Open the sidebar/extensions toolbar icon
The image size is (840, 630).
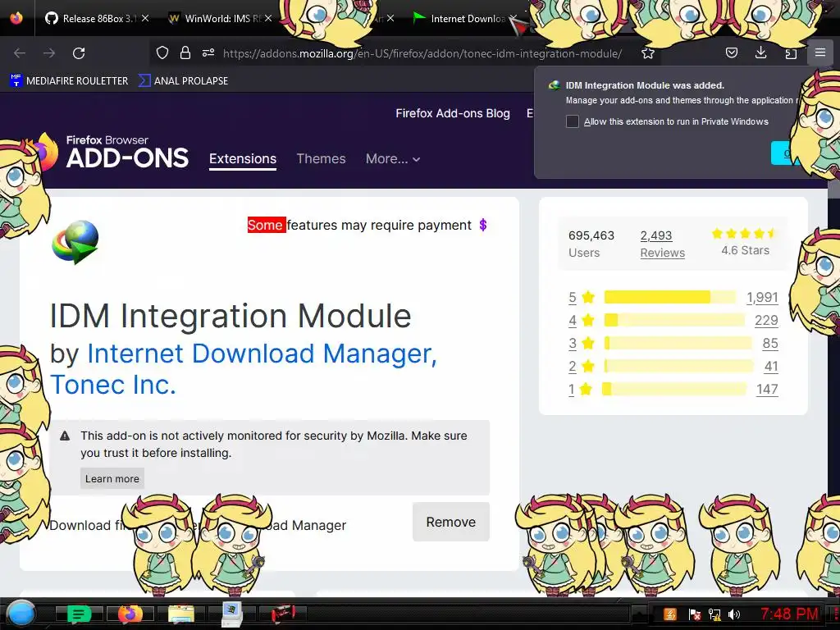791,53
